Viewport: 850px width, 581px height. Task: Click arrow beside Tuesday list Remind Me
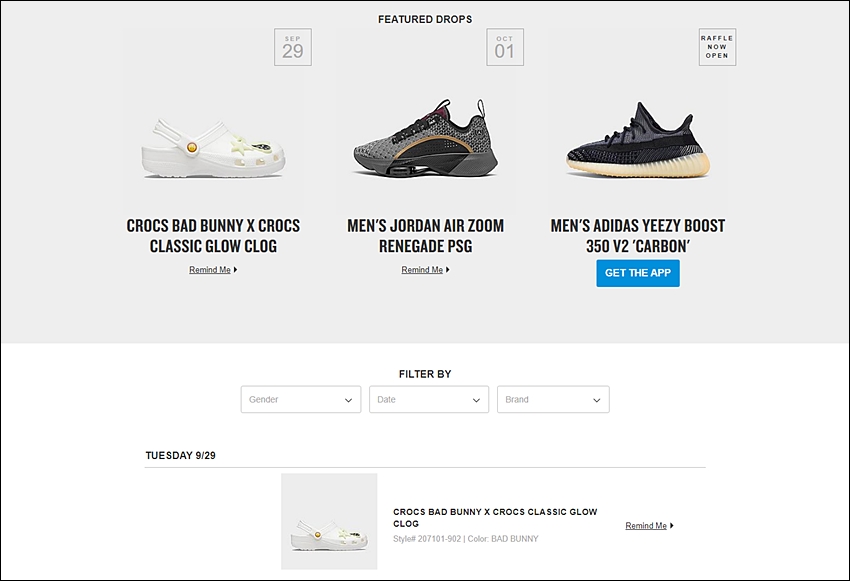click(x=672, y=525)
